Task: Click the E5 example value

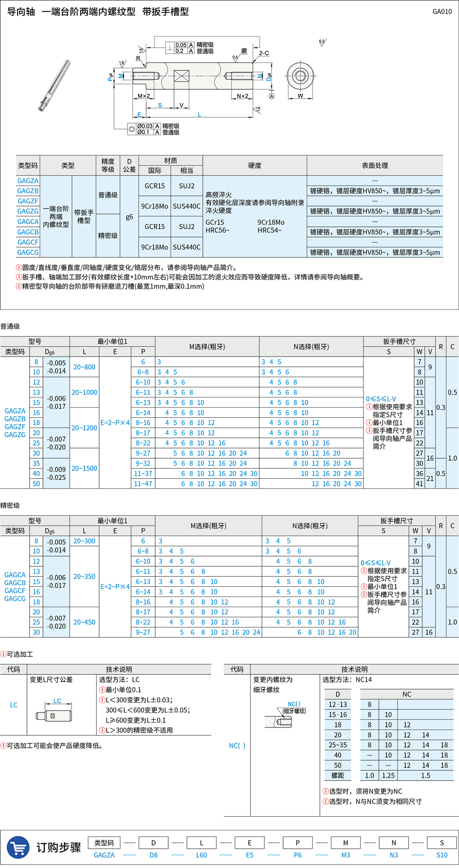Action: [250, 855]
